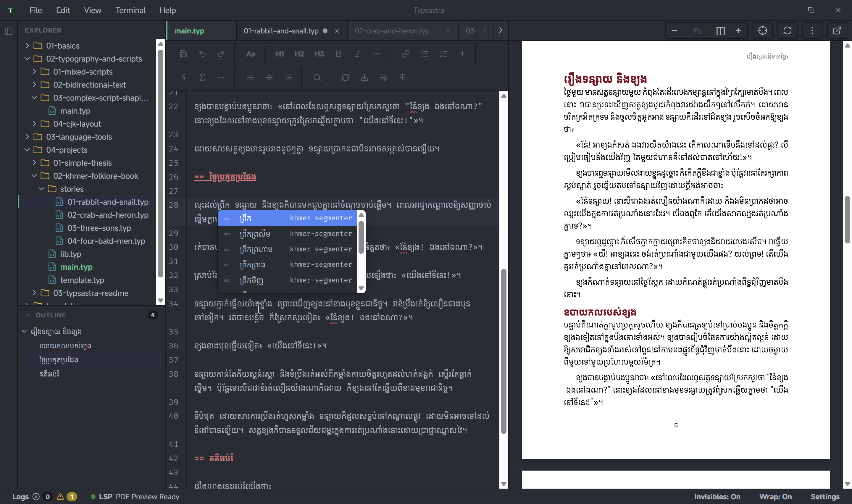Click the editor vertical scrollbar thumb

point(504,351)
